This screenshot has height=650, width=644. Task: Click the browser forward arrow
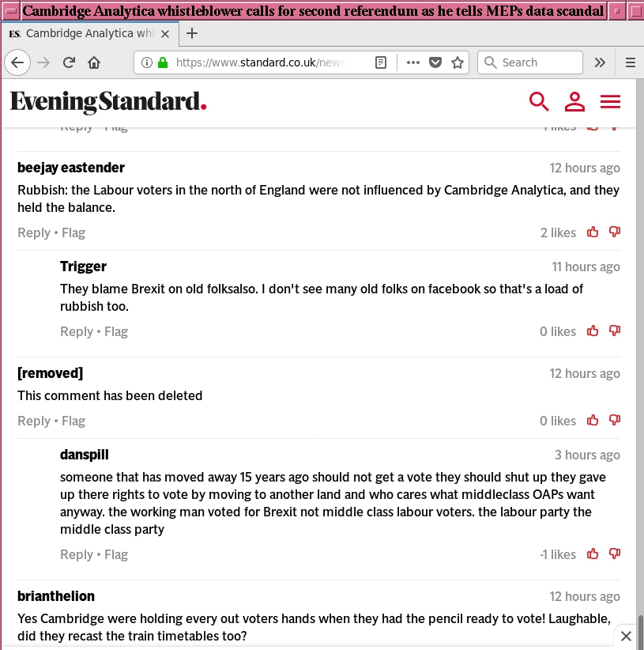[43, 62]
